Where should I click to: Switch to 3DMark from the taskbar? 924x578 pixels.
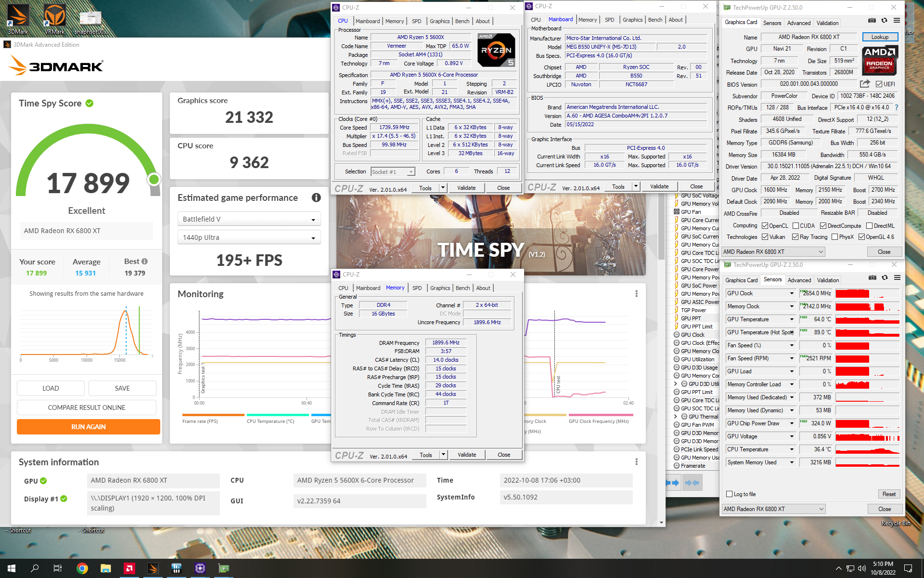(x=153, y=568)
